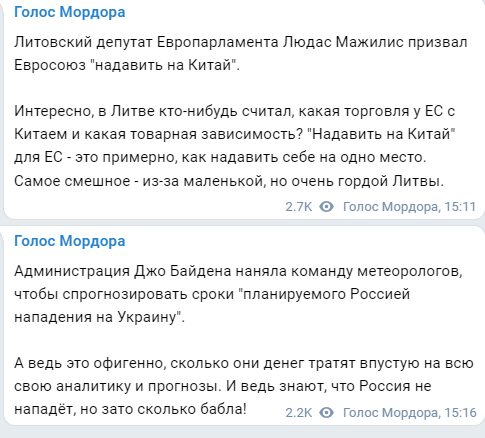The height and width of the screenshot is (438, 485).
Task: Open Голос Мордора channel name in first post
Action: pos(70,12)
